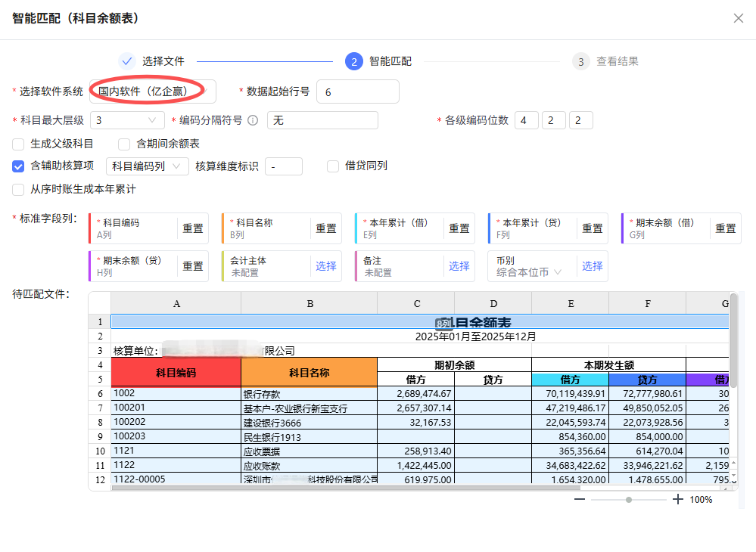Expand the 科目最大层级 dropdown
This screenshot has height=552, width=756.
[x=127, y=119]
